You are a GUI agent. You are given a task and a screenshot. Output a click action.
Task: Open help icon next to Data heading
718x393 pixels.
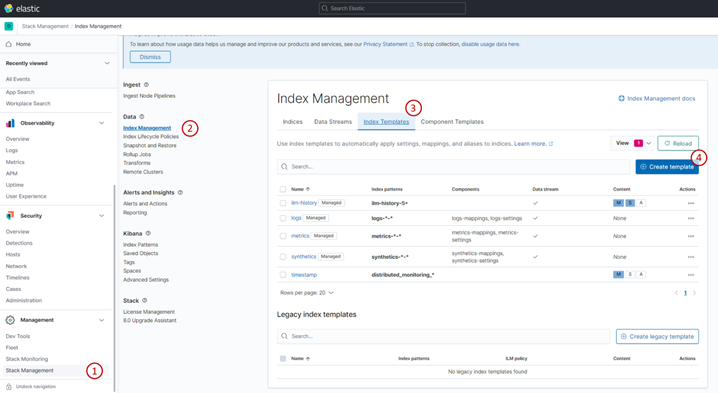pyautogui.click(x=142, y=117)
